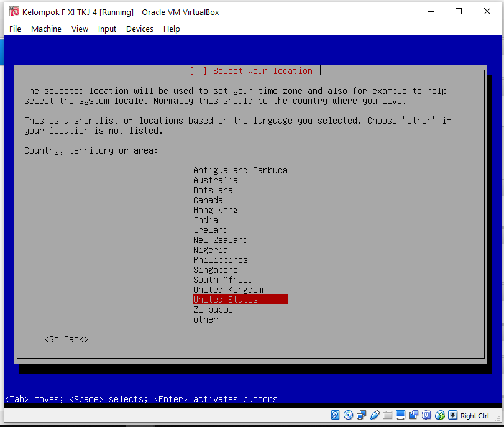504x427 pixels.
Task: Click the window resize grip corner
Action: [x=497, y=419]
